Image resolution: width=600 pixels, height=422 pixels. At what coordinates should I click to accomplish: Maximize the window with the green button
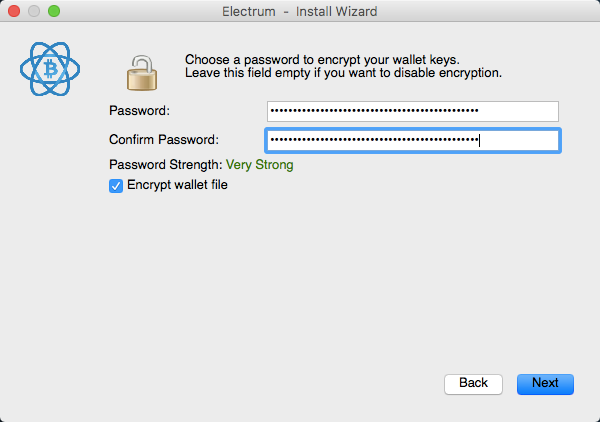point(54,11)
